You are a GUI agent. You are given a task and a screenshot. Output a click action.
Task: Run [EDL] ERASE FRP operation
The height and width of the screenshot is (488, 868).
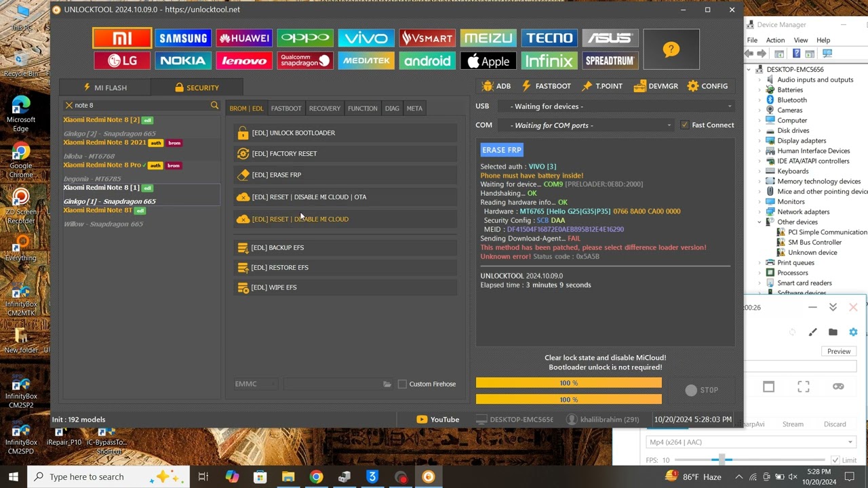(345, 175)
